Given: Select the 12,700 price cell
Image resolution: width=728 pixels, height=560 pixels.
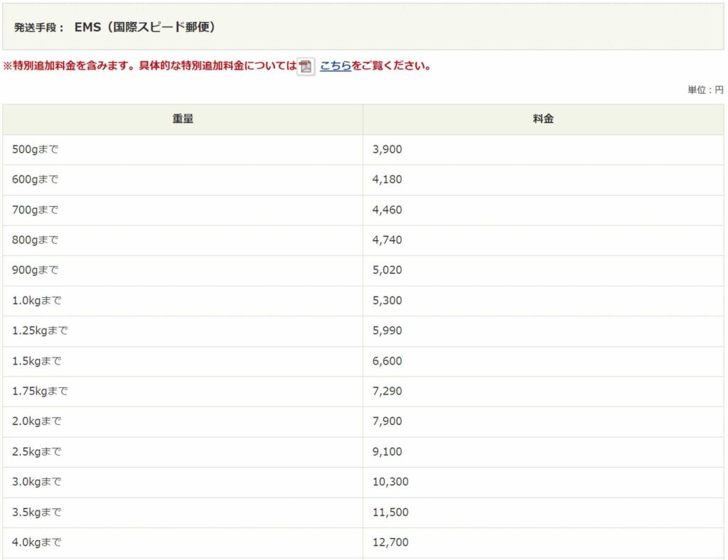Looking at the screenshot, I should 390,542.
